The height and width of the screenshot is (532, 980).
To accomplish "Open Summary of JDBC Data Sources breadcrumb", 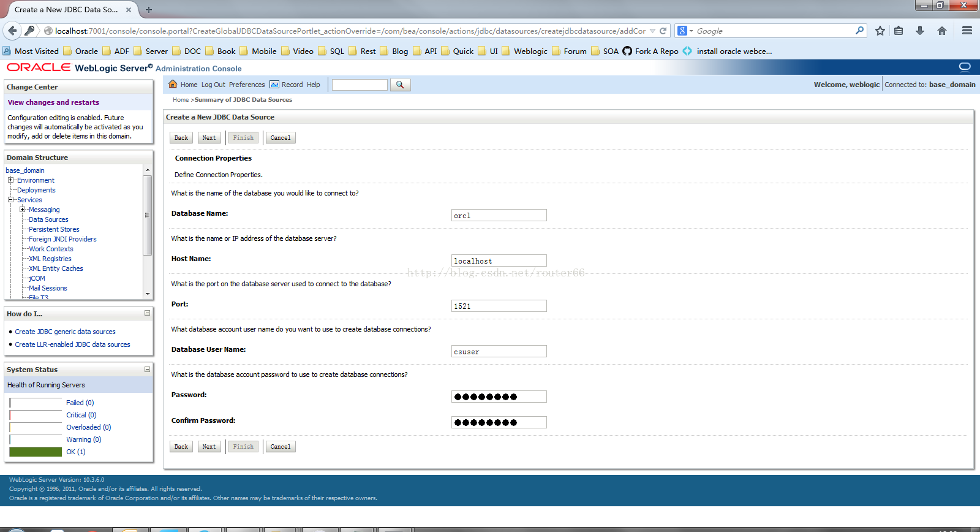I will [243, 99].
